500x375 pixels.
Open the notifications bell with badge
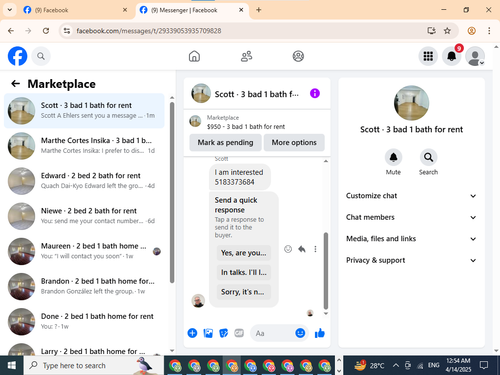[452, 56]
